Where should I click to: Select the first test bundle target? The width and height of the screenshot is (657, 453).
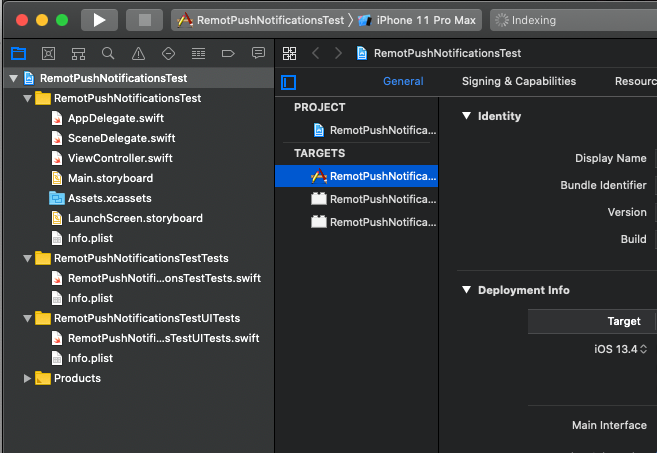pyautogui.click(x=374, y=199)
